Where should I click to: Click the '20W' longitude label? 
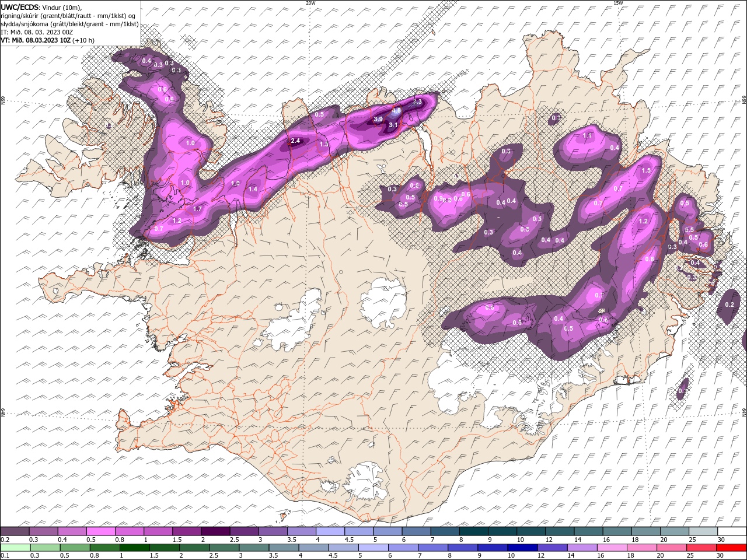point(310,3)
